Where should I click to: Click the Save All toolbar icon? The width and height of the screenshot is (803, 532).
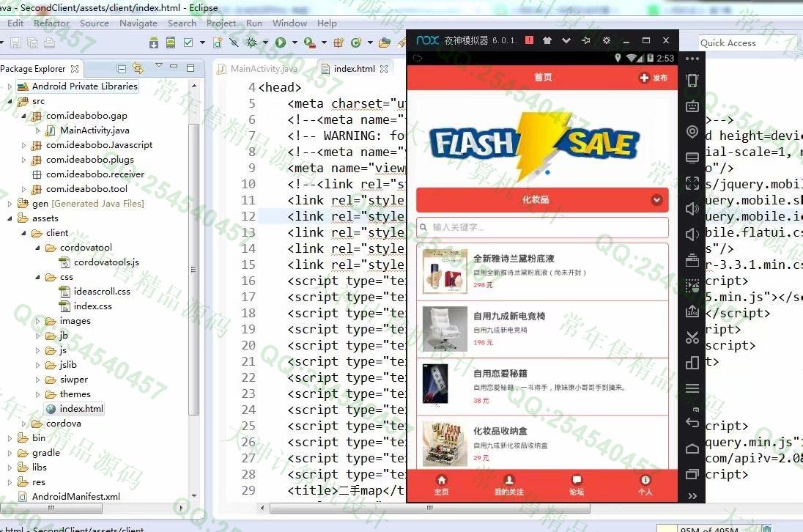click(x=32, y=43)
